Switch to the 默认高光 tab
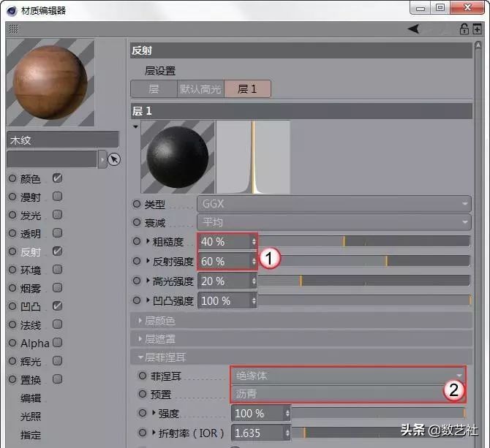Viewport: 490px width, 448px height. pos(200,89)
